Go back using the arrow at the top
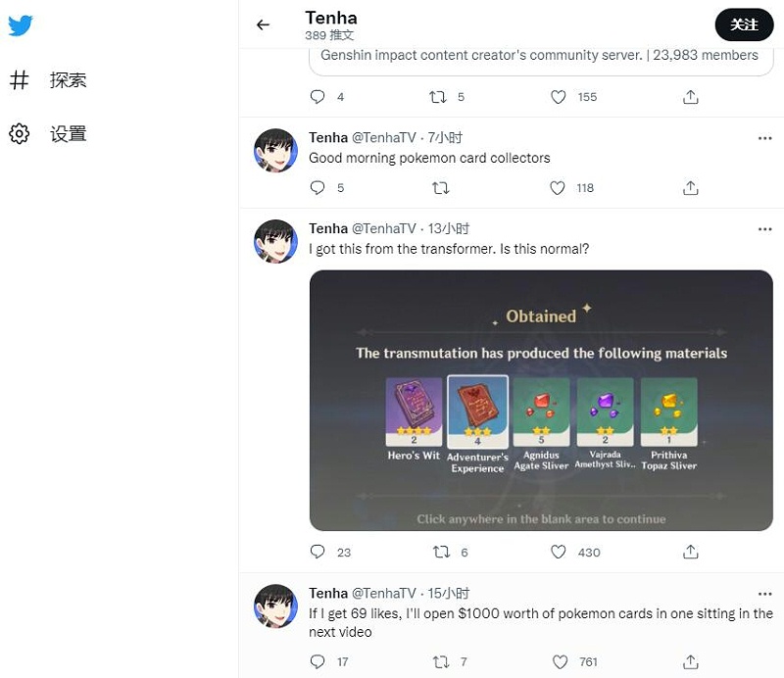784x678 pixels. click(262, 25)
